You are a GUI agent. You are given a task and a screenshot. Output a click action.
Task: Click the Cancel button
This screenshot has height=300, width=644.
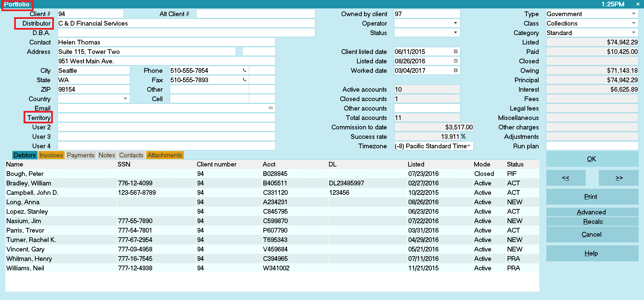point(592,234)
